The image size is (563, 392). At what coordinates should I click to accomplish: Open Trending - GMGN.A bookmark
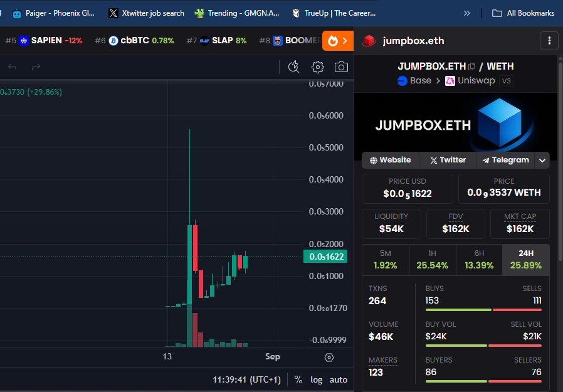(237, 13)
